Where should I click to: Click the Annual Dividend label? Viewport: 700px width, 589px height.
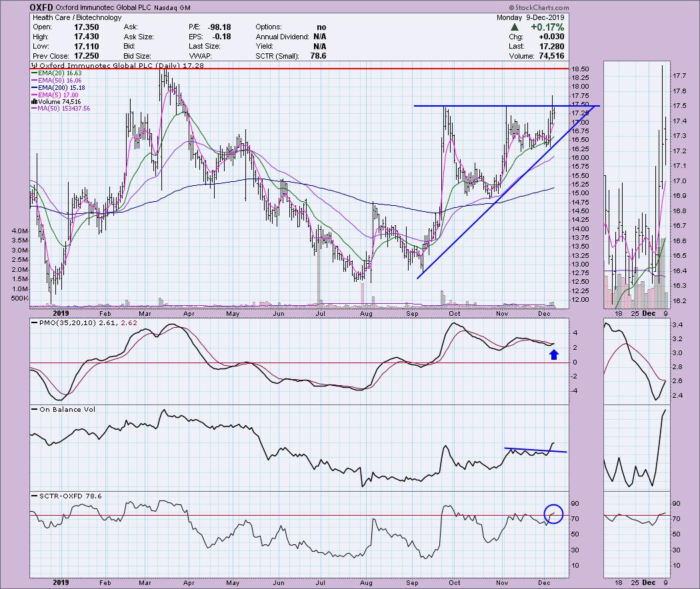[282, 37]
